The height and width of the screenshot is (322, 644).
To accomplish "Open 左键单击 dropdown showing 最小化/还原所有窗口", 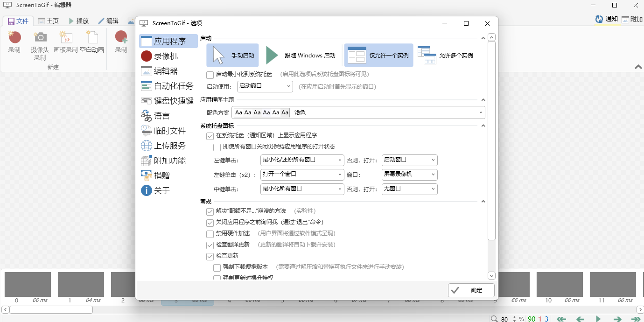I will tap(302, 160).
